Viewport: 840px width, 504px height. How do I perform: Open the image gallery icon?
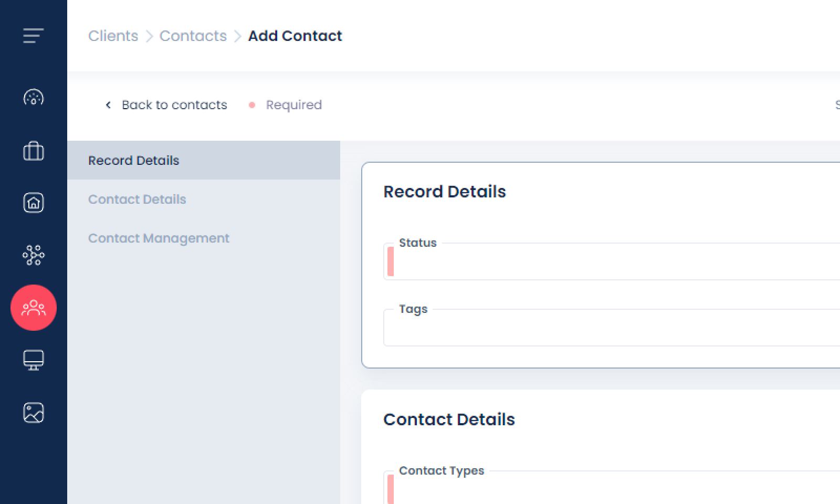click(33, 413)
